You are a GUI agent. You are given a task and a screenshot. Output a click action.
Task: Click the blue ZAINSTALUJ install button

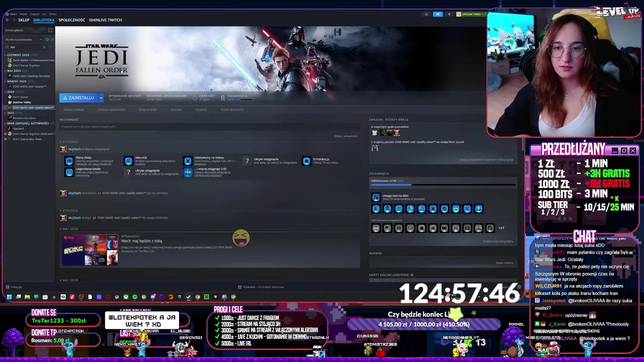79,98
